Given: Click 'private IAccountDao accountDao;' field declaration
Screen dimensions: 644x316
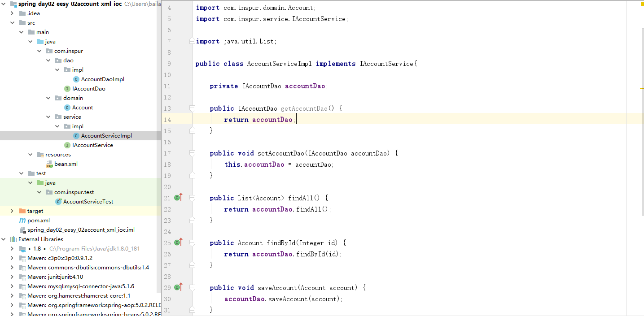Looking at the screenshot, I should click(x=269, y=86).
